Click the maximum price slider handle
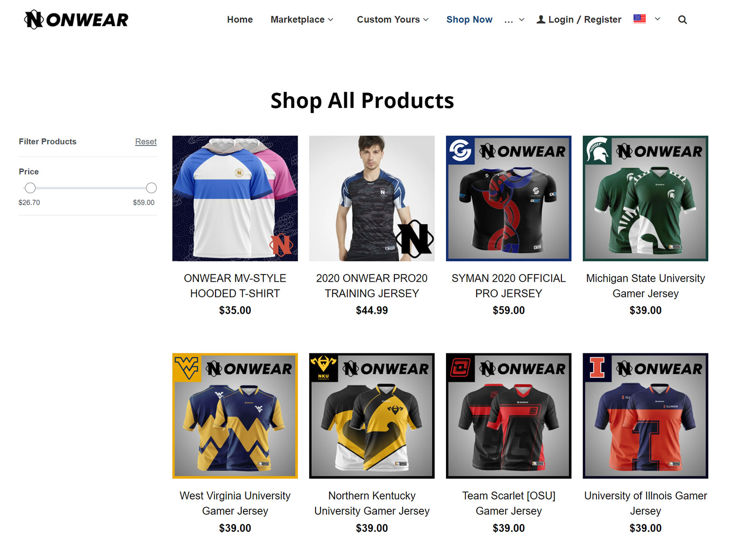 (151, 188)
